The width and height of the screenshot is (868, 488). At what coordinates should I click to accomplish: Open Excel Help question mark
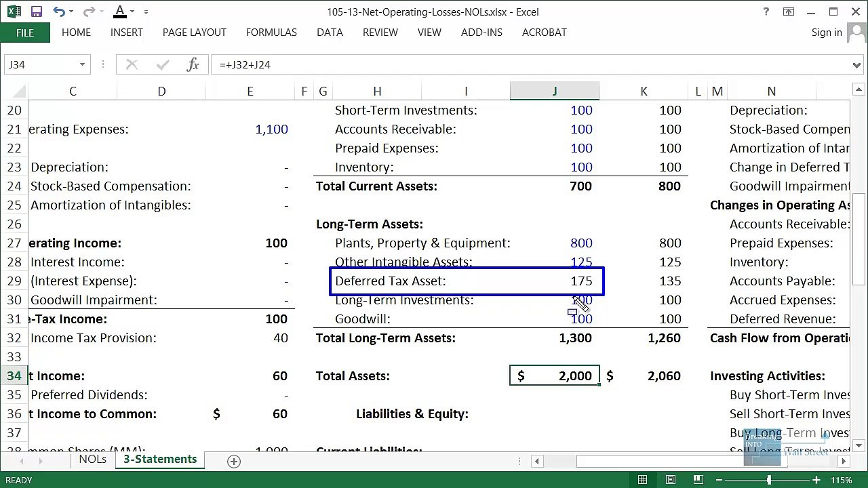pyautogui.click(x=767, y=12)
